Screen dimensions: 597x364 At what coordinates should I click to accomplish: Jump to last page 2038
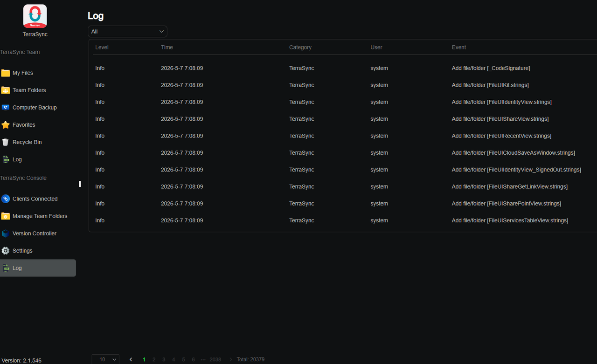click(x=215, y=359)
